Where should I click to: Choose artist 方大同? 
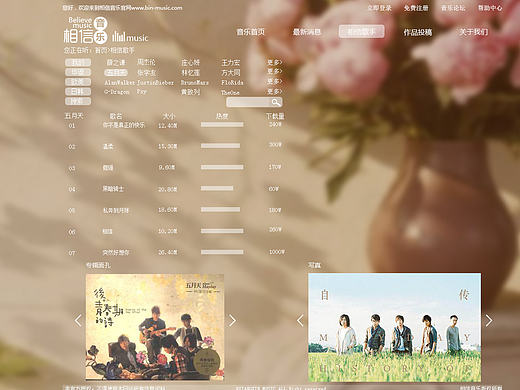tap(231, 72)
